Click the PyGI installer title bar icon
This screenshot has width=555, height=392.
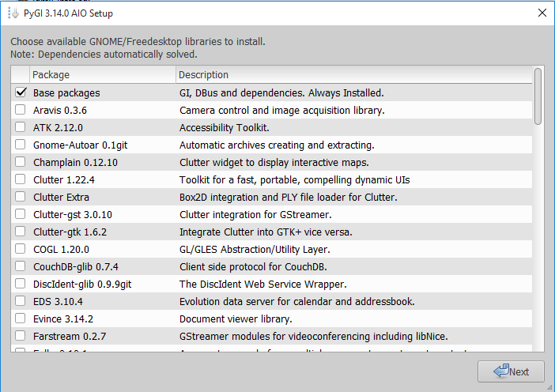point(13,13)
